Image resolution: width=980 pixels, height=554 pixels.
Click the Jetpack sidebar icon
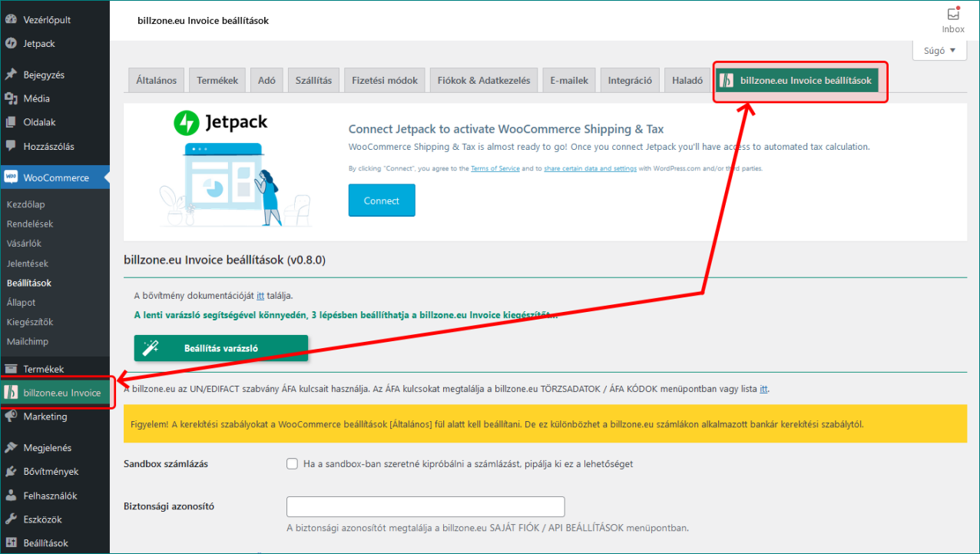pyautogui.click(x=11, y=44)
